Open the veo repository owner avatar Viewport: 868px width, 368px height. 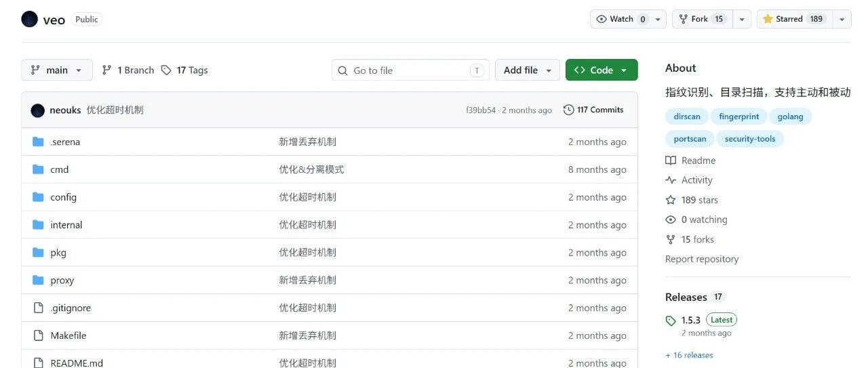click(30, 19)
